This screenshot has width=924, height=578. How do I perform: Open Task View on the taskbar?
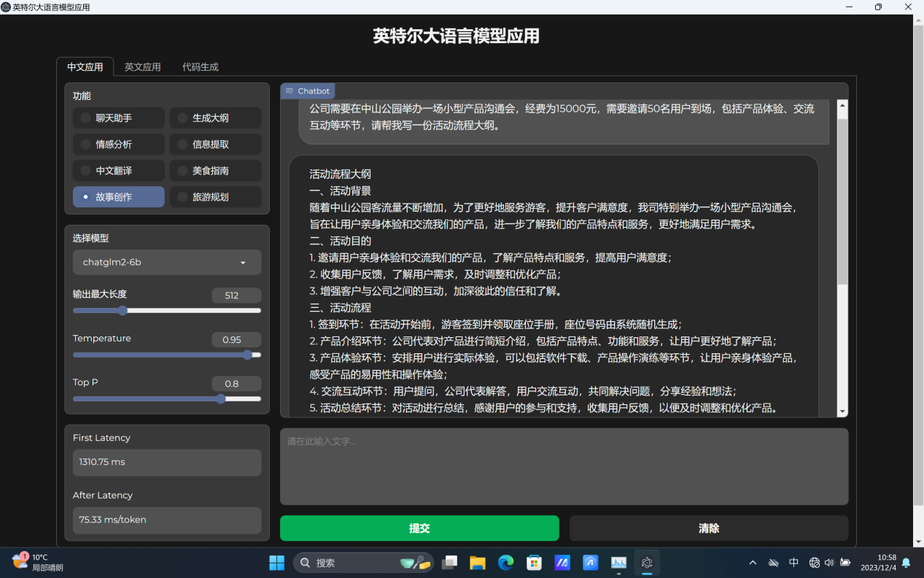coord(450,563)
